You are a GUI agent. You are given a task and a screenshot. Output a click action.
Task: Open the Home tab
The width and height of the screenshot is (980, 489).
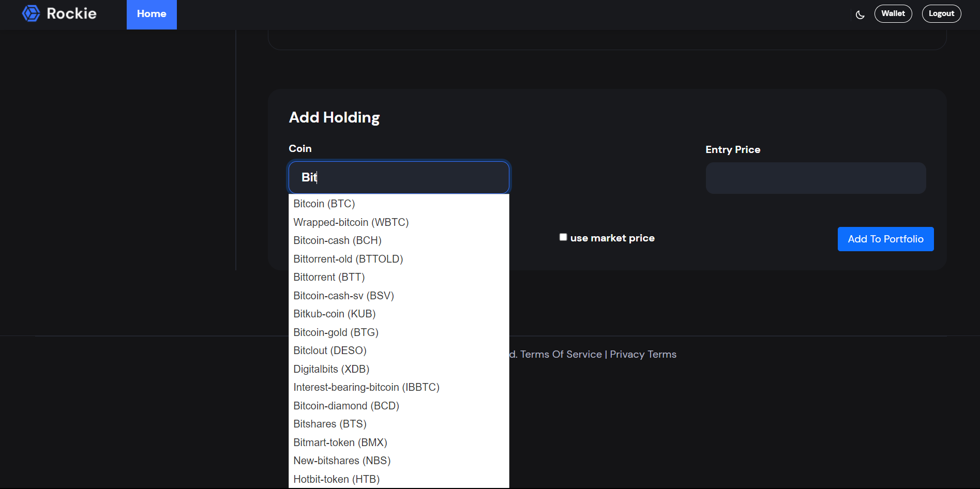coord(152,14)
